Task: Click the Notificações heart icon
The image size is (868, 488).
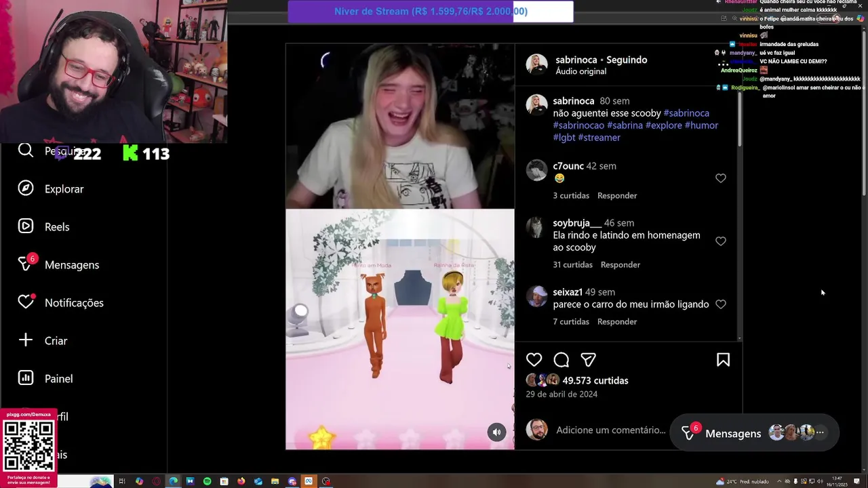Action: click(26, 302)
